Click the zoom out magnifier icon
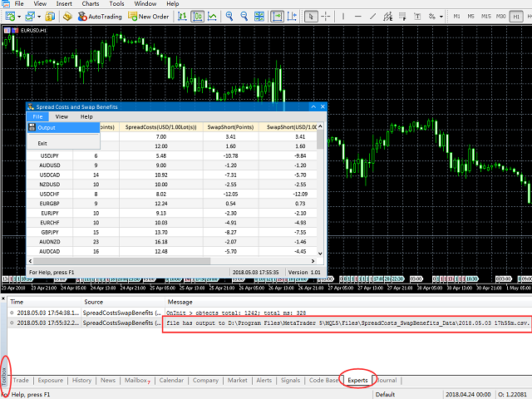This screenshot has width=532, height=399. (x=244, y=16)
